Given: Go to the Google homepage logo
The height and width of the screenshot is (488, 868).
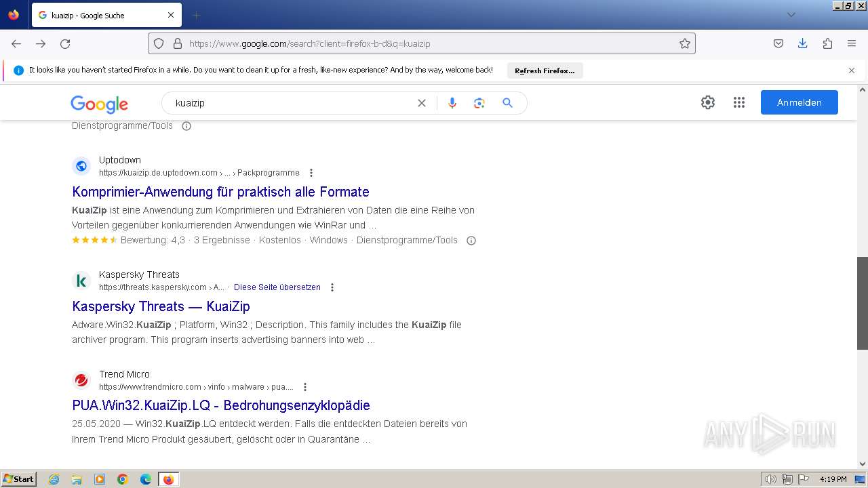Looking at the screenshot, I should (99, 103).
